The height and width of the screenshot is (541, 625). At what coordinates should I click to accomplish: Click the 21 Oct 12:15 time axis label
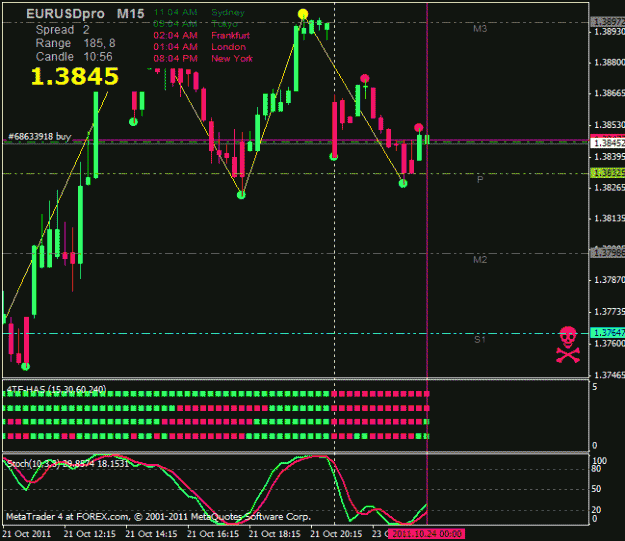pos(90,534)
